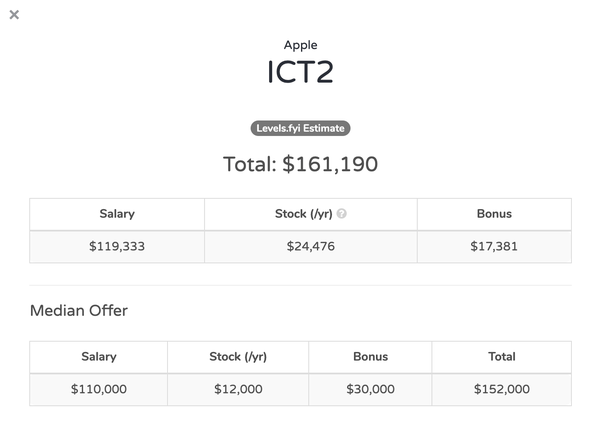
Task: Click the median offer Stock (/yr) header
Action: [x=238, y=357]
